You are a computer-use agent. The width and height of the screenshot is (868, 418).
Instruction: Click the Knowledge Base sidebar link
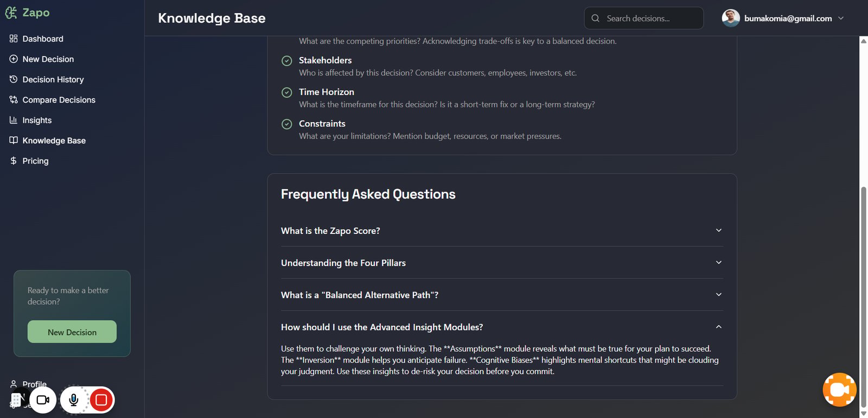54,141
